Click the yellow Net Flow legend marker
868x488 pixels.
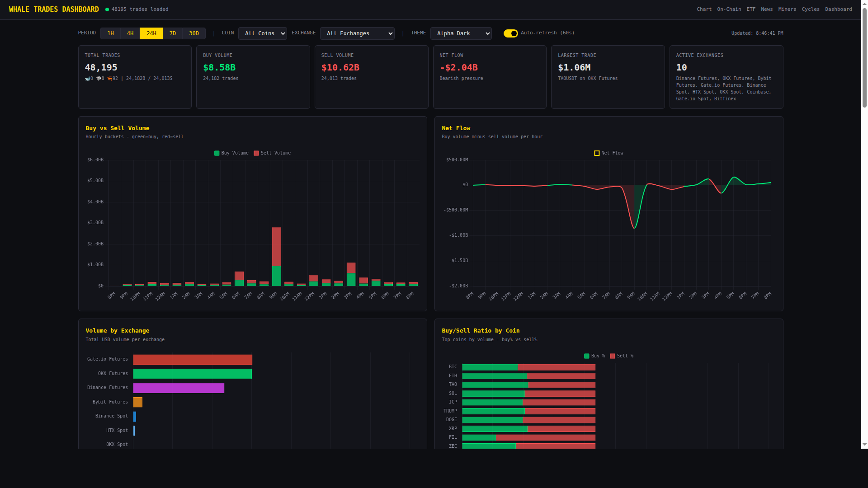[596, 153]
